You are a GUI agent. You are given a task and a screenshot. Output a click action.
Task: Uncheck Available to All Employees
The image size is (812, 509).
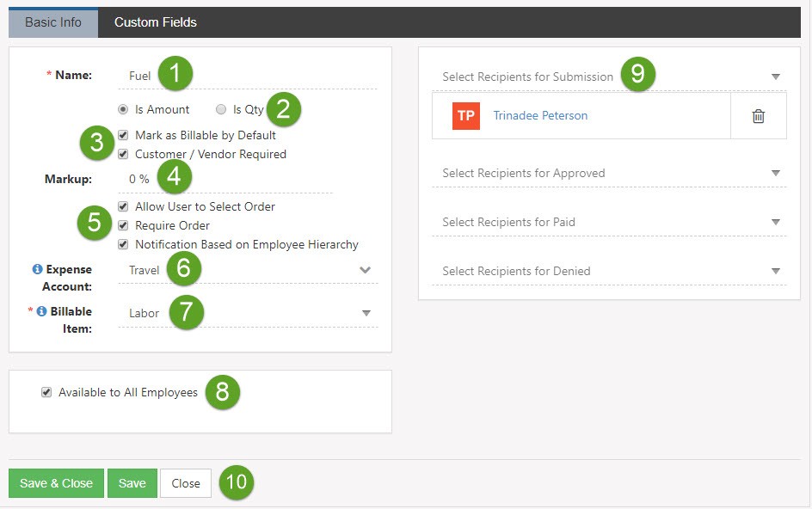46,393
